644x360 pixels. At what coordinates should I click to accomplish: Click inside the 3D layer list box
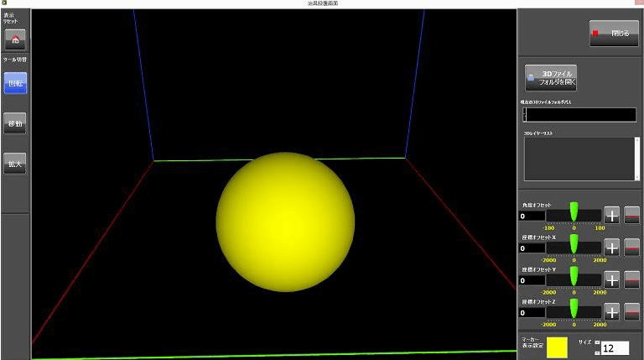[x=578, y=159]
